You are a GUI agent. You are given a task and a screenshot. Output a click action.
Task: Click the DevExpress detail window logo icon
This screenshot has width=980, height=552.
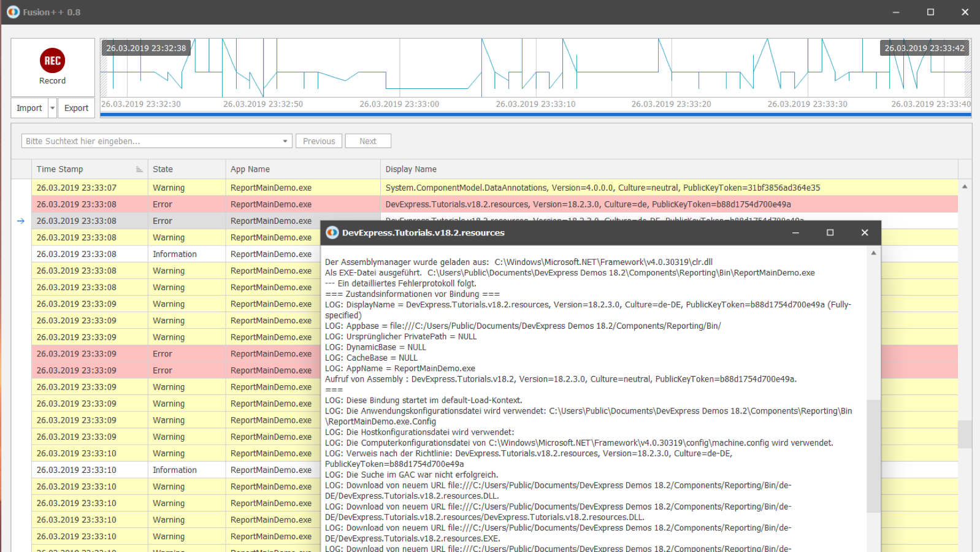332,232
